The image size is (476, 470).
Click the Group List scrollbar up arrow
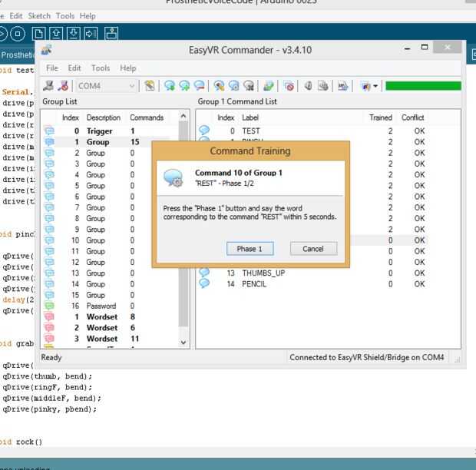[x=183, y=116]
